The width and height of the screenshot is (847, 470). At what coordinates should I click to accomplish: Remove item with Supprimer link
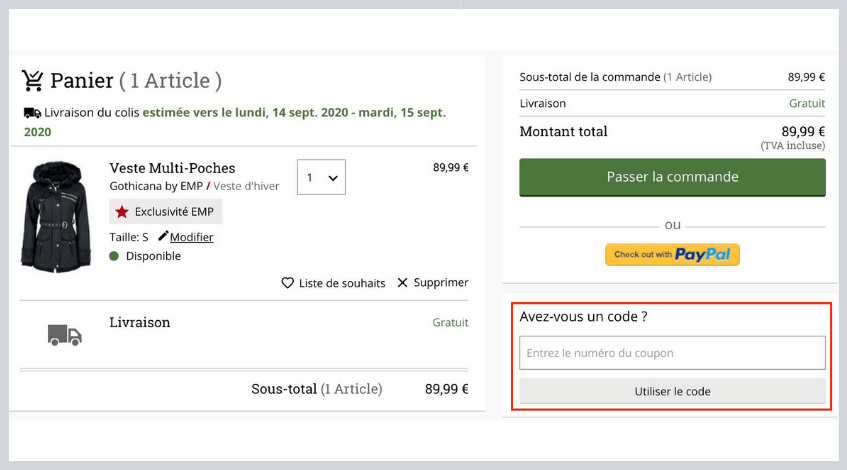441,283
